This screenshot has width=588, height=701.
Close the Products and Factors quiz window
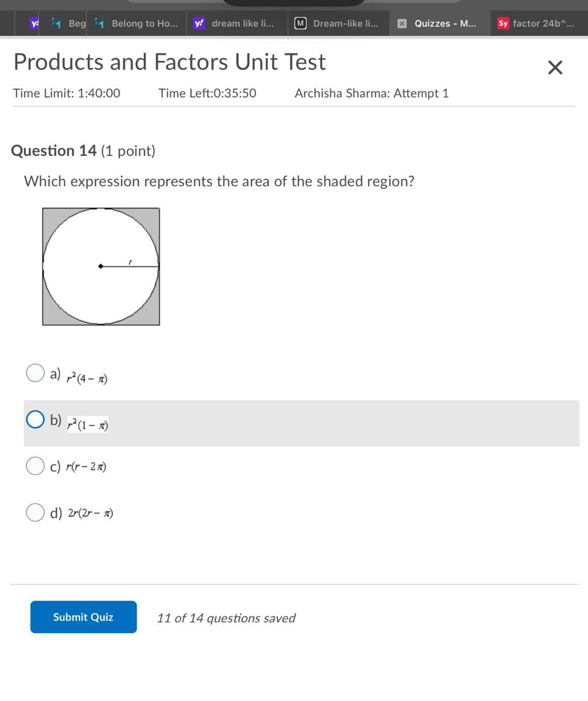point(555,68)
